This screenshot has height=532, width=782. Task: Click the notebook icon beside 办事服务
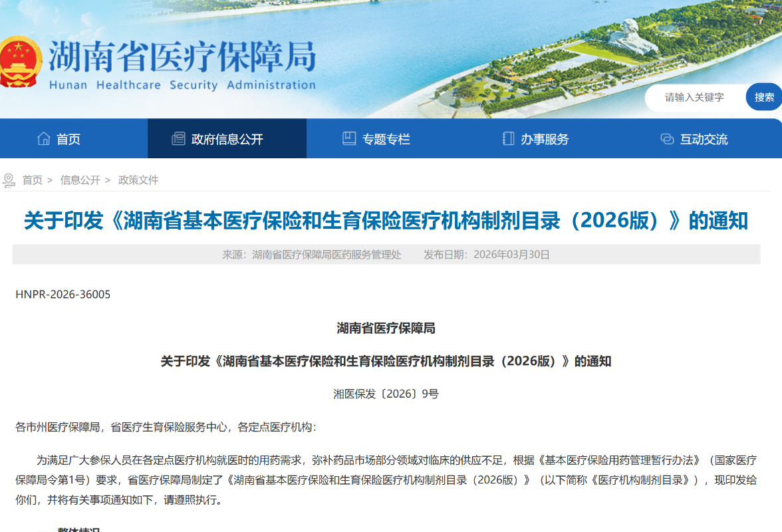(x=508, y=139)
